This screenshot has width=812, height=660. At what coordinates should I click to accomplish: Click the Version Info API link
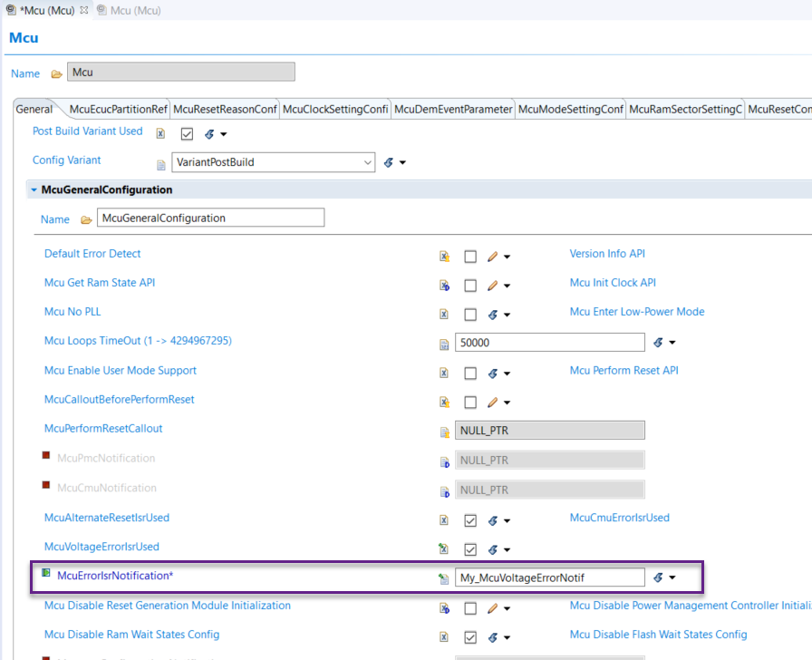[x=607, y=254]
